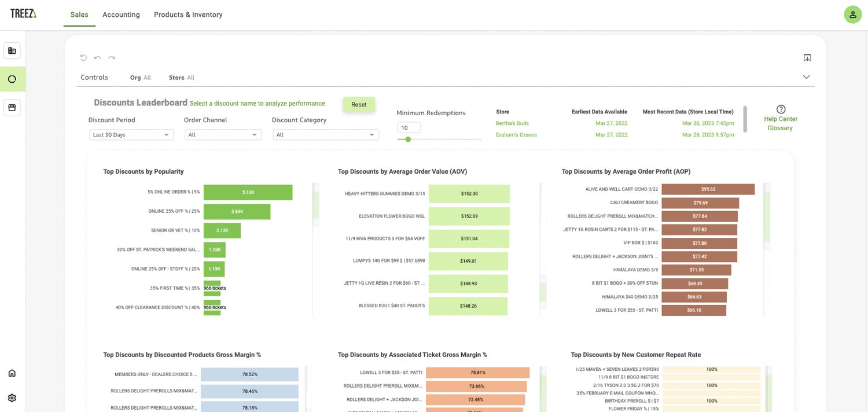Click the redo arrow icon
Image resolution: width=868 pixels, height=412 pixels.
coord(112,58)
